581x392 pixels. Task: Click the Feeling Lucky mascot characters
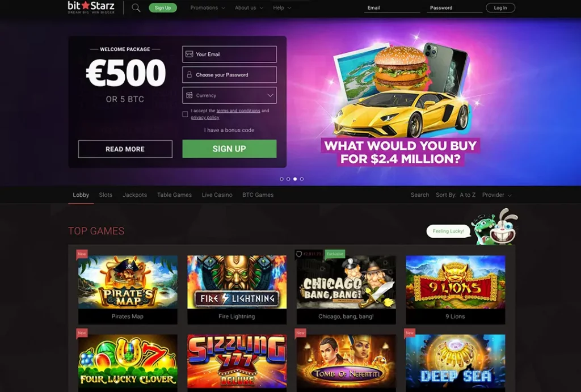tap(495, 227)
